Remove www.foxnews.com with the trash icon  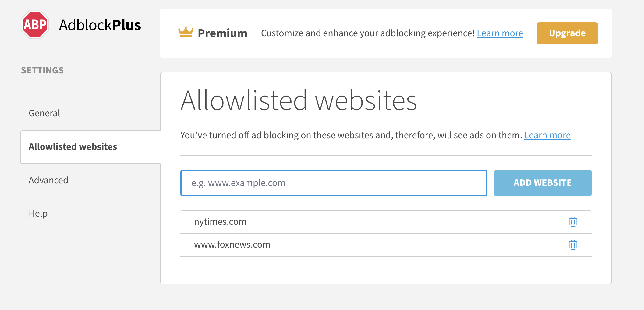[573, 245]
